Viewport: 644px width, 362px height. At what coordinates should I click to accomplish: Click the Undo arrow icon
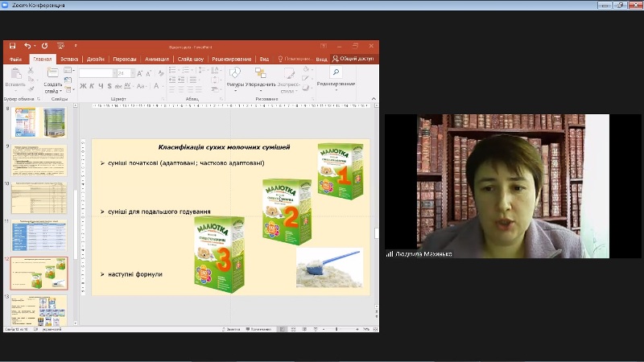27,46
